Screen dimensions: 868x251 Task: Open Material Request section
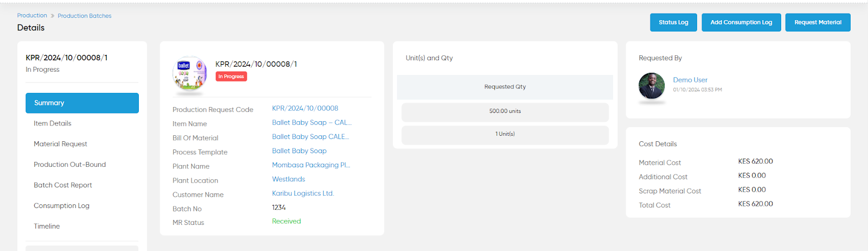60,144
